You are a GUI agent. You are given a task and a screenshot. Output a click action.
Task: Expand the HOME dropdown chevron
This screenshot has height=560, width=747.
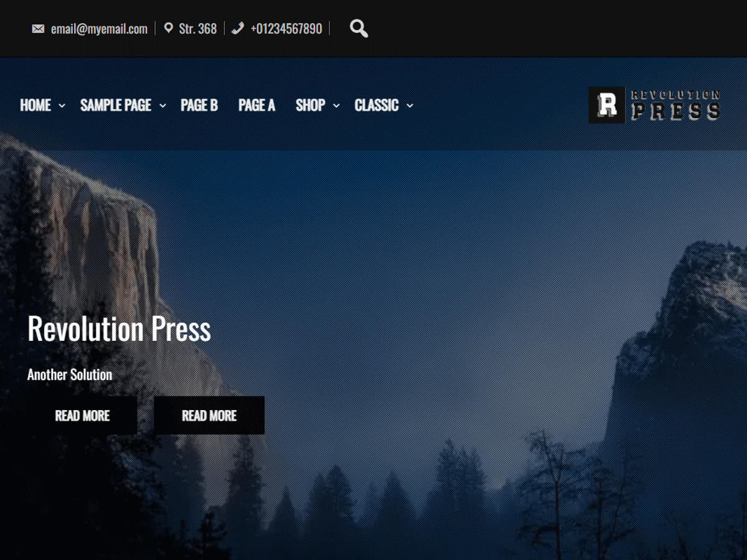pyautogui.click(x=62, y=106)
